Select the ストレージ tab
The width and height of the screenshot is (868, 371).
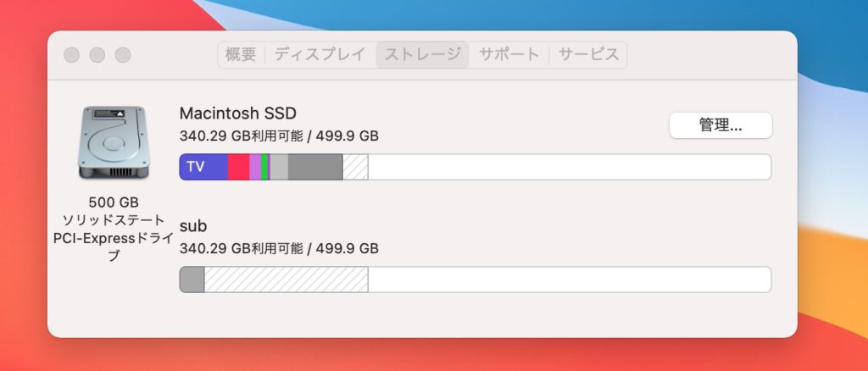423,55
